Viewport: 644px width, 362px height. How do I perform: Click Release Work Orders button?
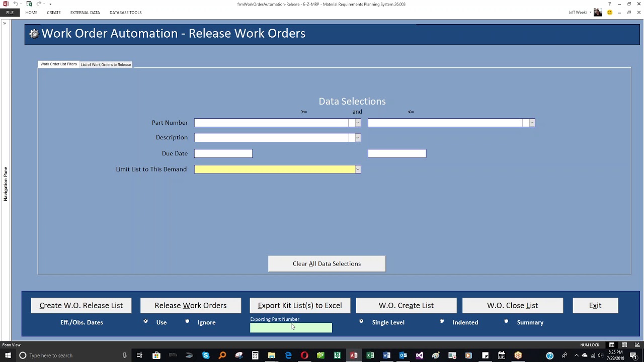tap(191, 305)
